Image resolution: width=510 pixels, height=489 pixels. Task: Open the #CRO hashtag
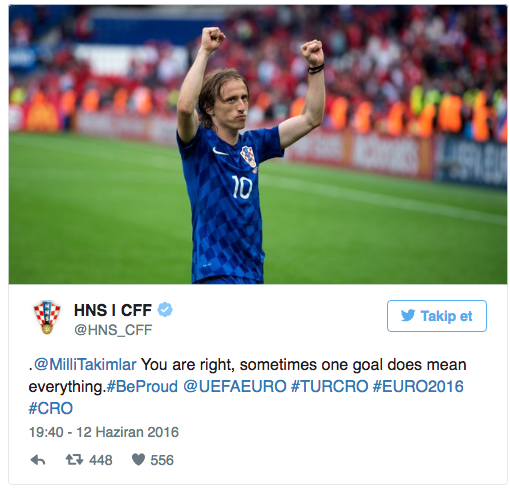click(x=51, y=408)
